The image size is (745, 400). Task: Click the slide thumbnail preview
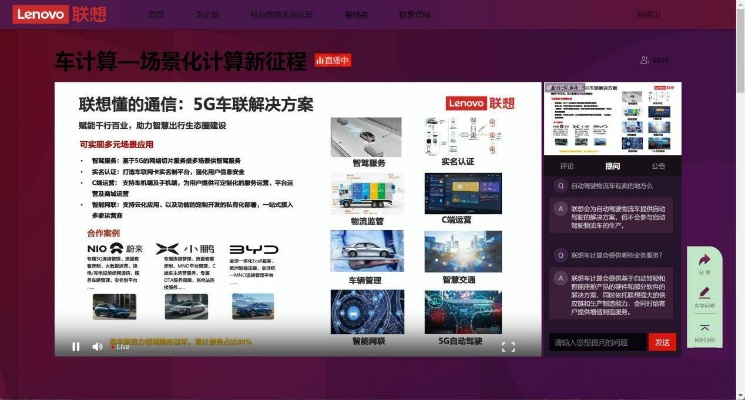tap(612, 118)
